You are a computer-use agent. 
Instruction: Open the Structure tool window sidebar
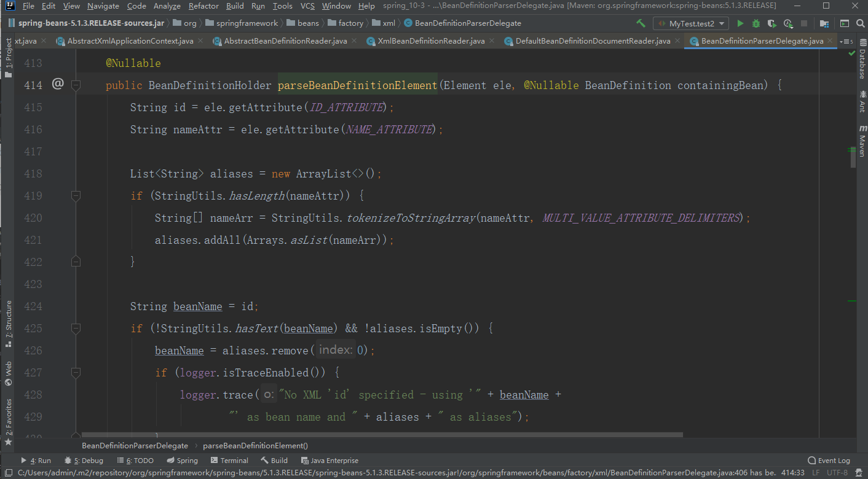(8, 324)
